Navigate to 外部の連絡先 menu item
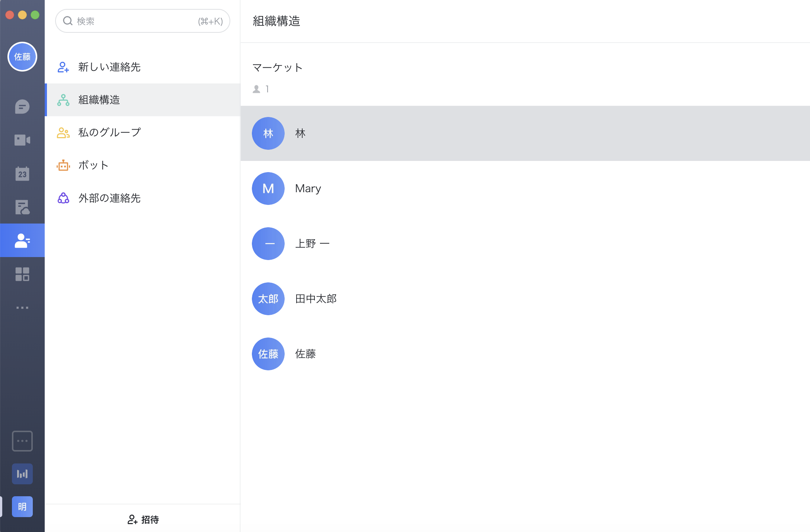This screenshot has width=810, height=532. pos(109,197)
